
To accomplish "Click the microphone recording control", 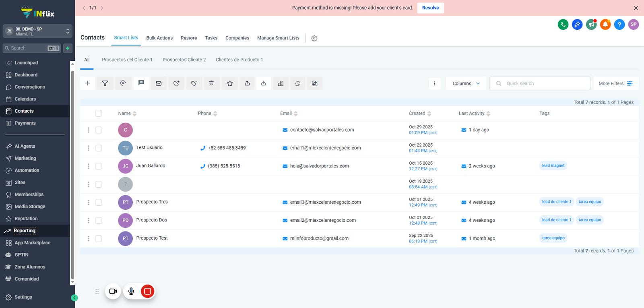I will click(x=131, y=291).
